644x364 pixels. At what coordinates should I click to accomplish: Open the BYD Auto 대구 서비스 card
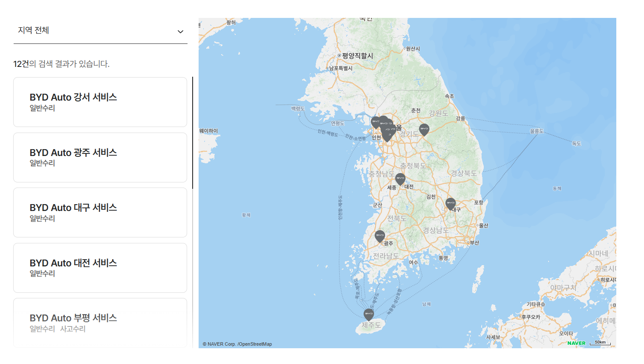(100, 212)
